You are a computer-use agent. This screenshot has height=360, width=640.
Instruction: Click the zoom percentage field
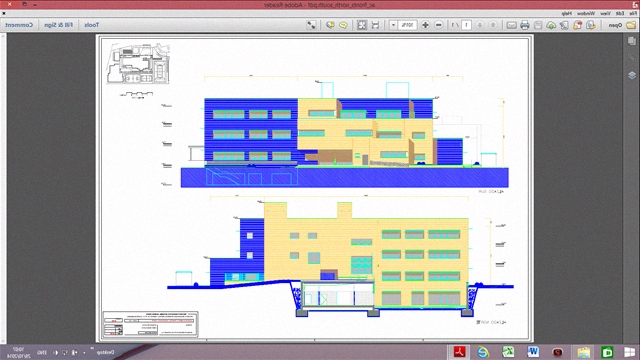pyautogui.click(x=407, y=25)
